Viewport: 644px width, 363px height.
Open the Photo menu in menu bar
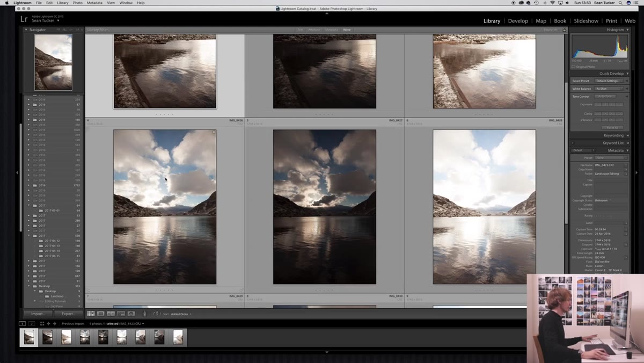pyautogui.click(x=78, y=3)
